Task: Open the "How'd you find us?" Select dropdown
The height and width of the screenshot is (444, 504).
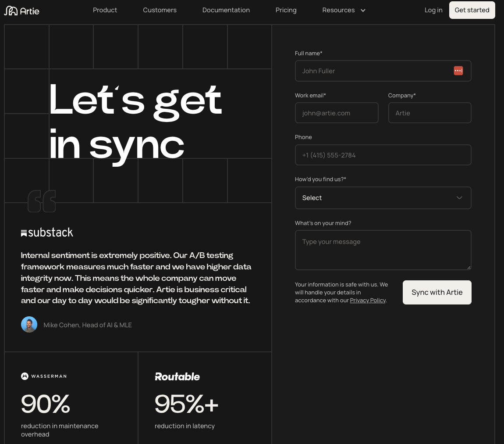Action: pyautogui.click(x=383, y=198)
